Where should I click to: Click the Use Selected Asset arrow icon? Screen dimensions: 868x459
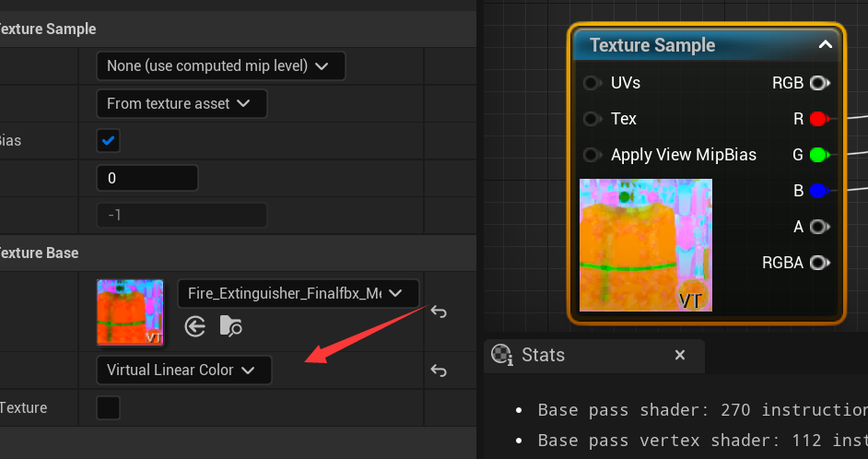tap(194, 325)
